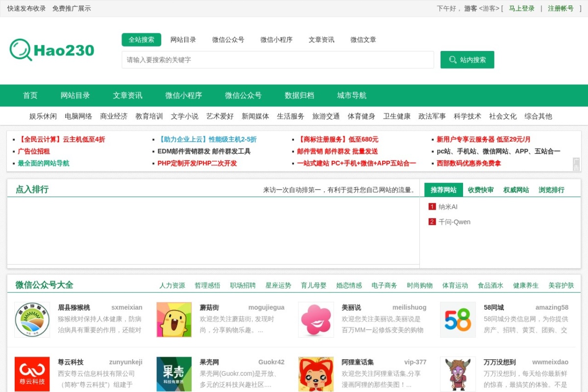588x392 pixels.
Task: Click the 万万没想到 account title
Action: point(500,362)
